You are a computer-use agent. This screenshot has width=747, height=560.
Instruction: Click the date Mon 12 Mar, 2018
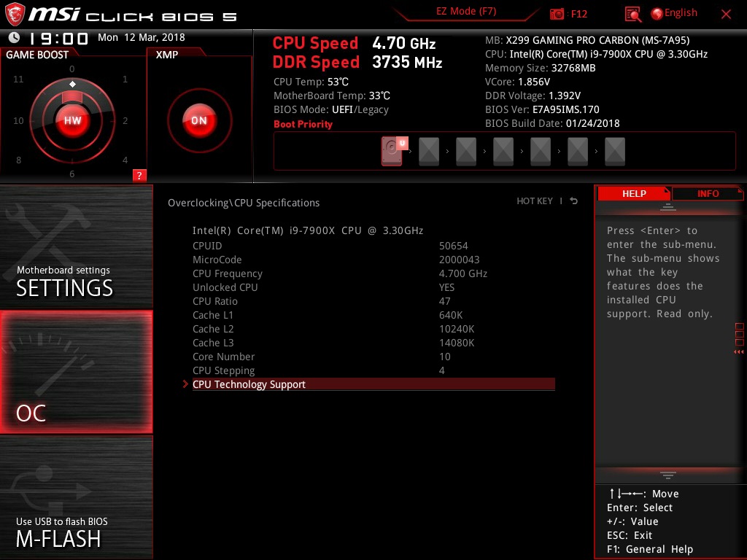pos(141,37)
